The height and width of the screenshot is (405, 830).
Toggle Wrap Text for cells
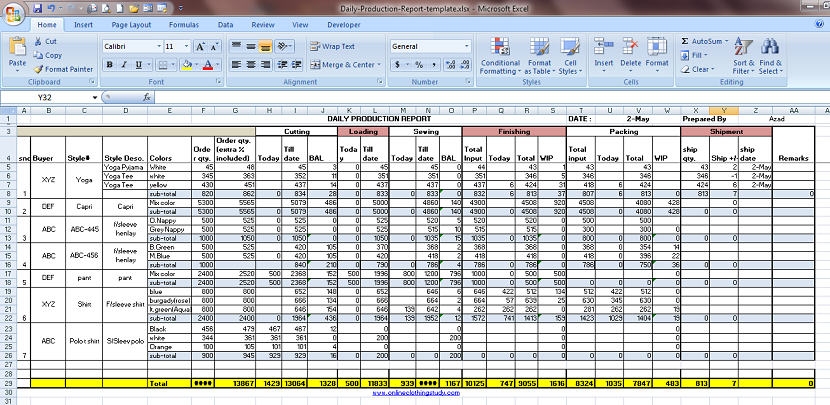coord(332,47)
